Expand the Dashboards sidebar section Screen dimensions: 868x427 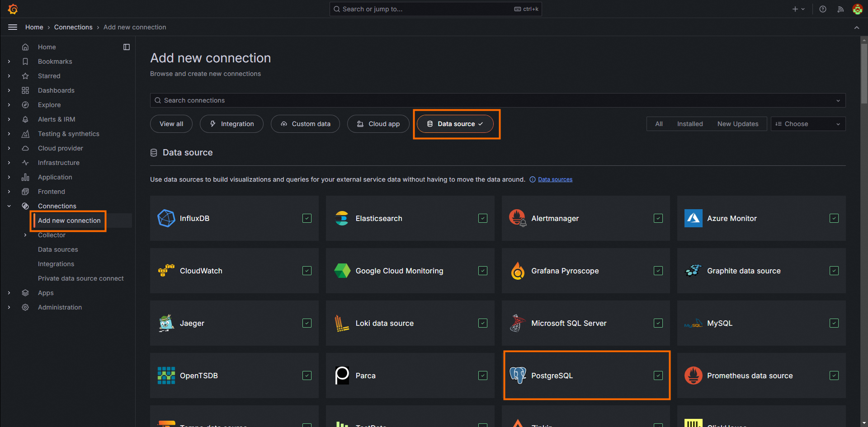(9, 90)
